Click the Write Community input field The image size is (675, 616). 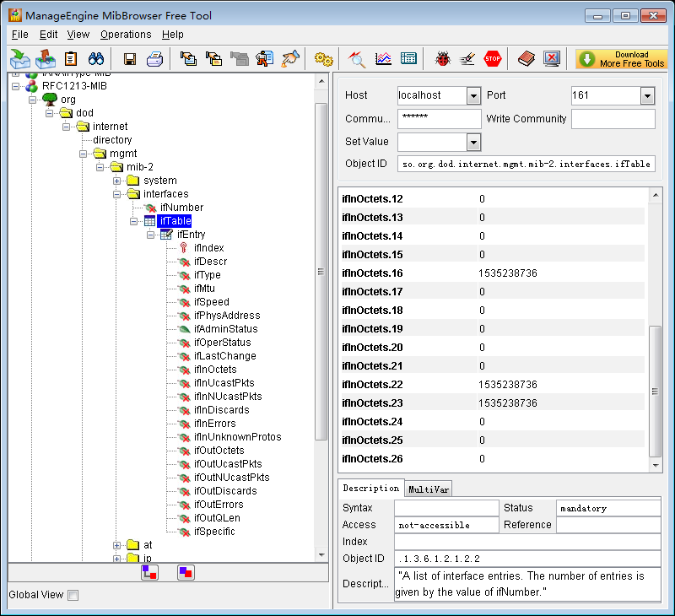pyautogui.click(x=613, y=119)
